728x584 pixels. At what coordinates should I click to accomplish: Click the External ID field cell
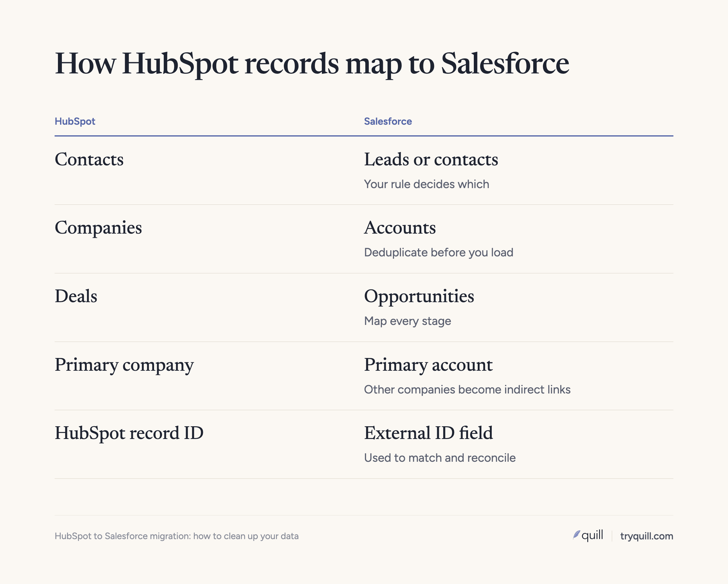point(429,433)
